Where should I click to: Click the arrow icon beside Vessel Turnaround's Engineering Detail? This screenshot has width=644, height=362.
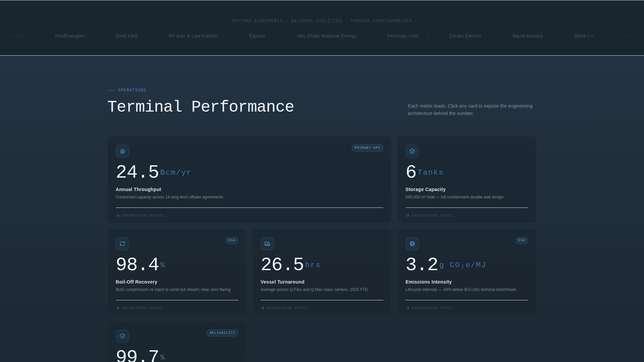tap(263, 308)
